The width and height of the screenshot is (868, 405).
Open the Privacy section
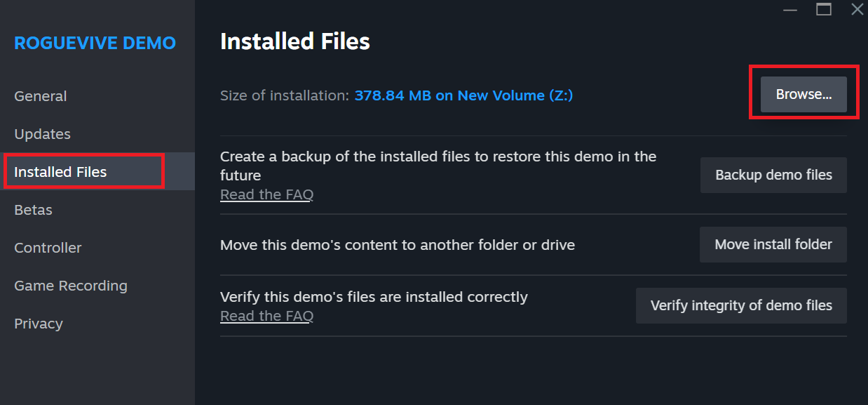tap(39, 324)
